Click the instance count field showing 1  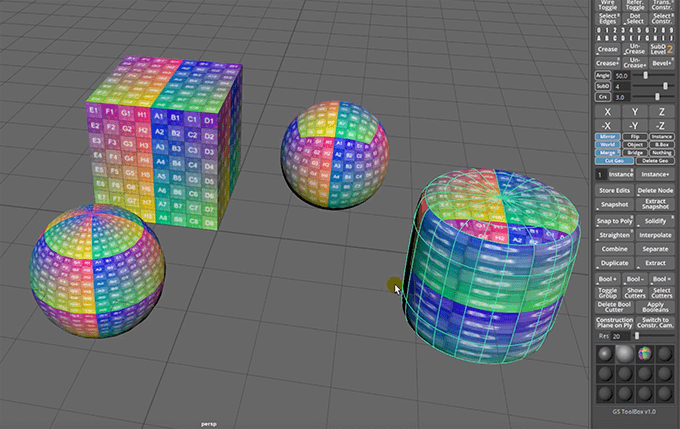[x=600, y=174]
